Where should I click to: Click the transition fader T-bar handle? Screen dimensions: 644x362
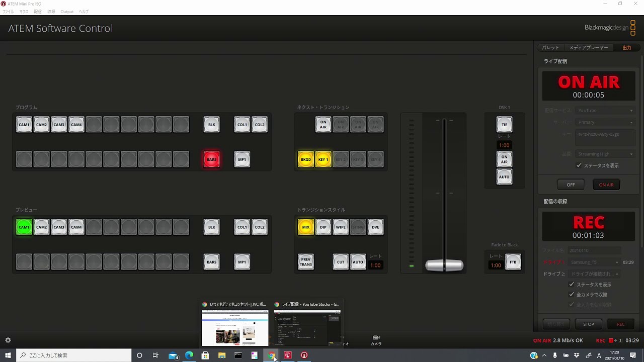tap(444, 265)
